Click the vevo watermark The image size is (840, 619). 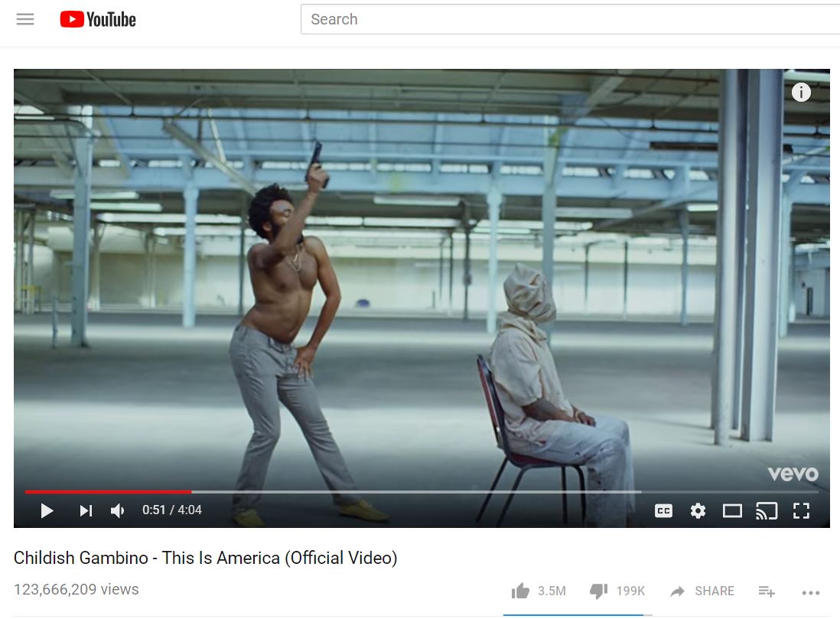(793, 473)
